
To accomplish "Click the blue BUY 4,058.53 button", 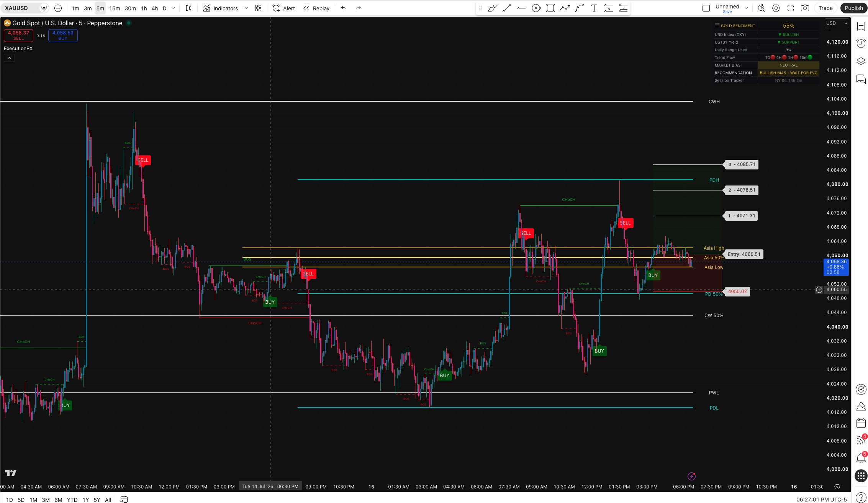I will [63, 35].
